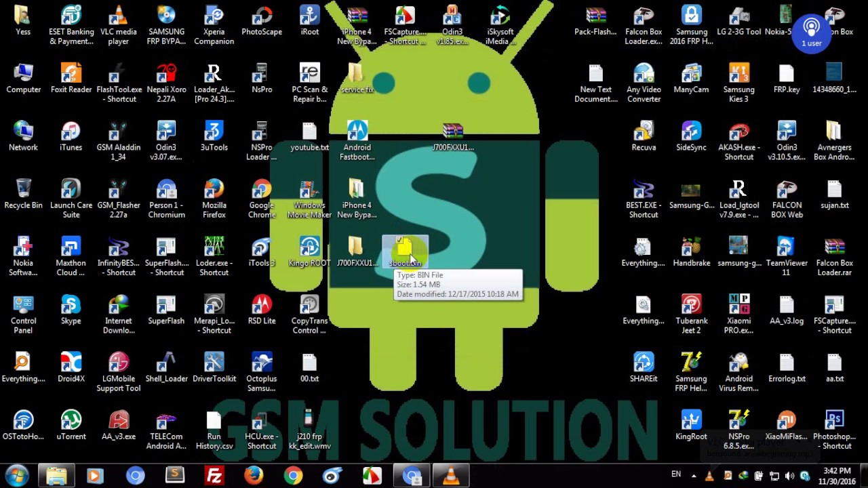Open ManyCam desktop shortcut
868x488 pixels.
[x=691, y=78]
